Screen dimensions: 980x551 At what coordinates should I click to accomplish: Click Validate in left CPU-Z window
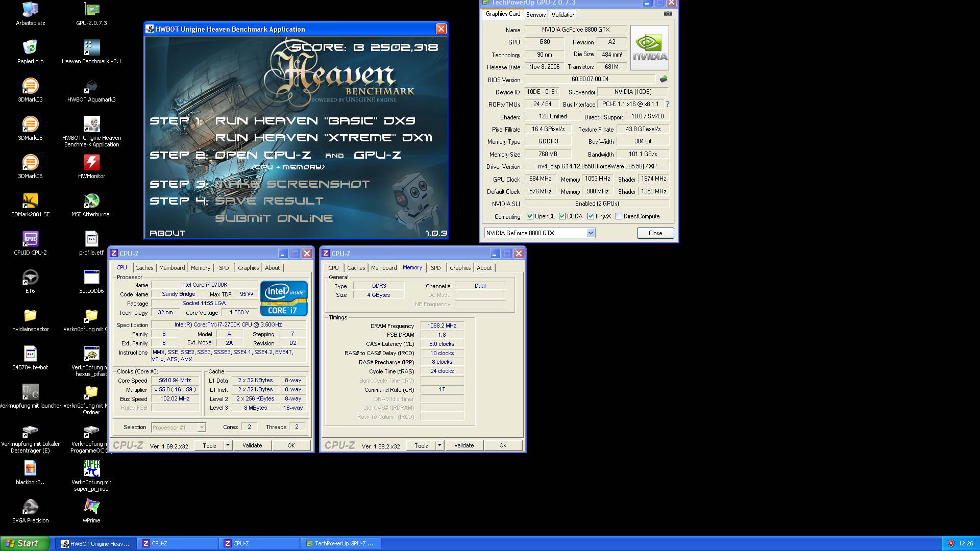click(x=252, y=445)
